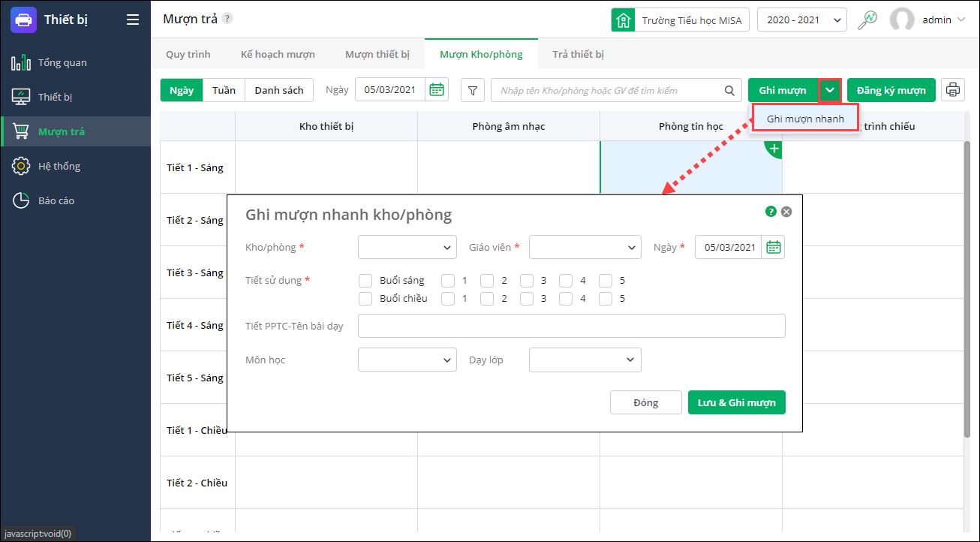Switch to Kế hoạch mượn tab
This screenshot has height=542, width=980.
pos(278,54)
